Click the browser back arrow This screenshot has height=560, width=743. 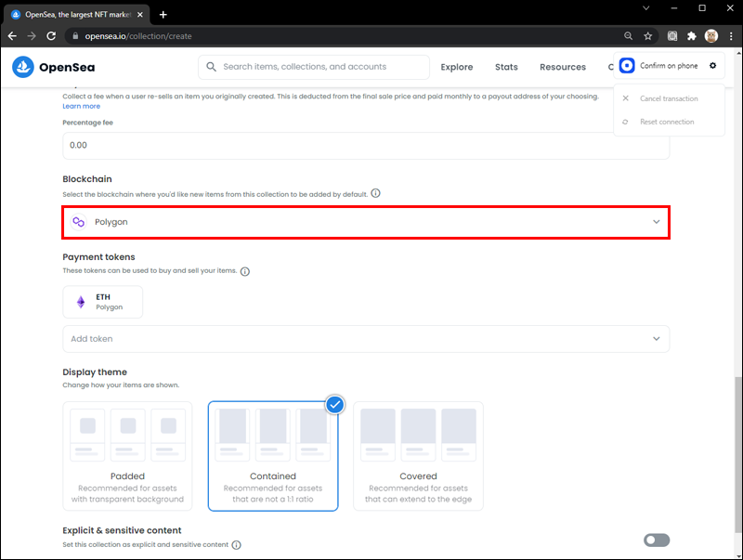coord(12,36)
